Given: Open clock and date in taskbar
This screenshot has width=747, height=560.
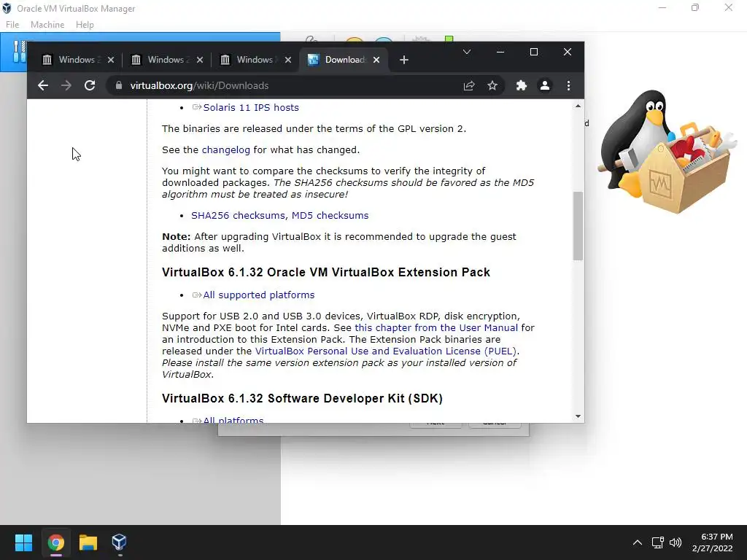Looking at the screenshot, I should click(713, 542).
